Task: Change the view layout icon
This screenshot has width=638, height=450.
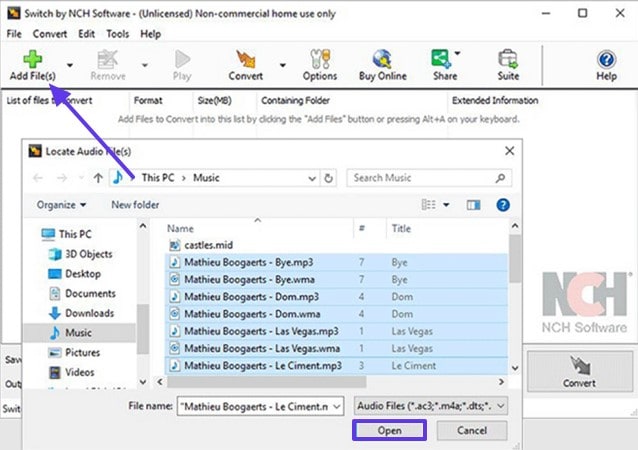Action: tap(428, 205)
